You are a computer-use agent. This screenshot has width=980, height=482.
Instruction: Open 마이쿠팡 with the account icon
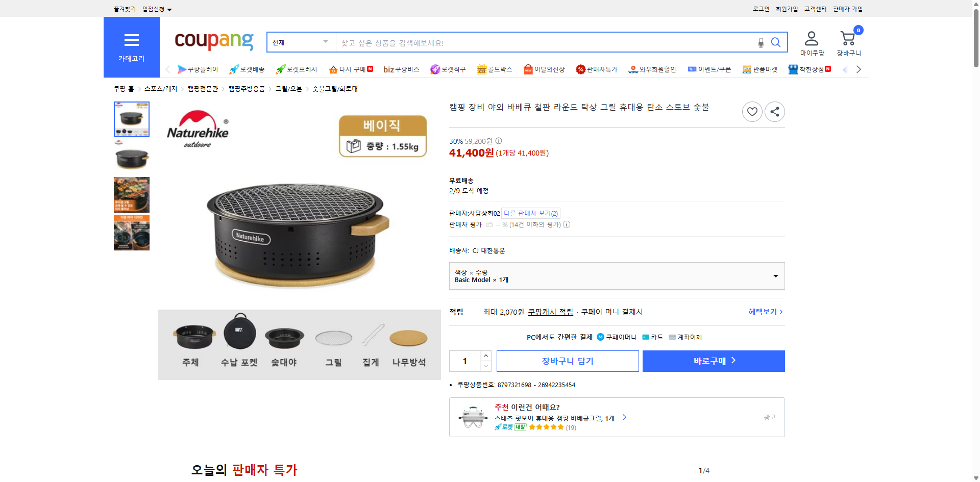pos(811,37)
